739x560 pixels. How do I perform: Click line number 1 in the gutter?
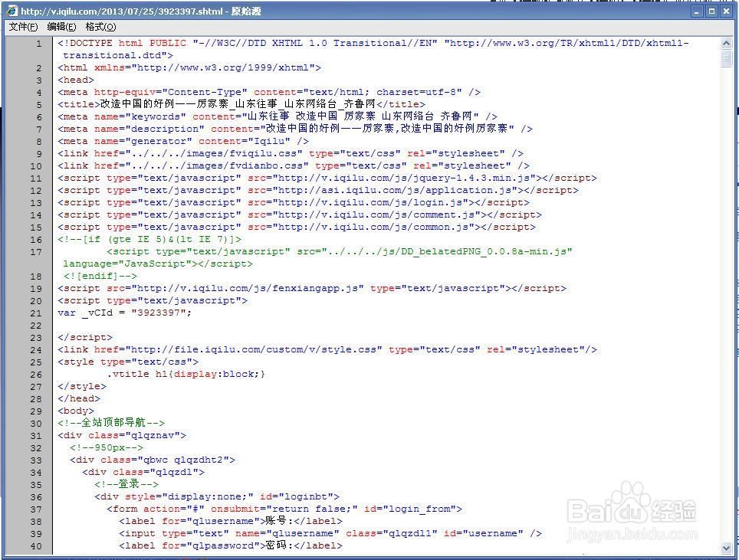coord(38,44)
